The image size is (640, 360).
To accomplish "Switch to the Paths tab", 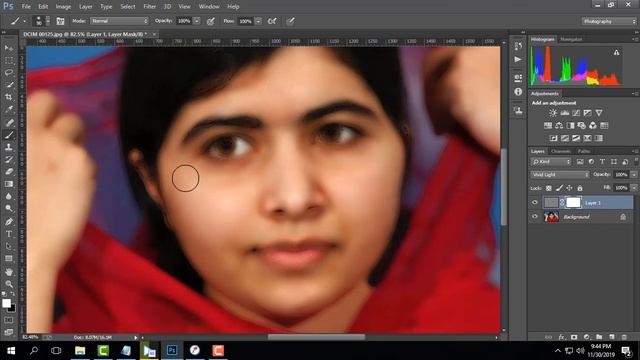I will coord(584,151).
